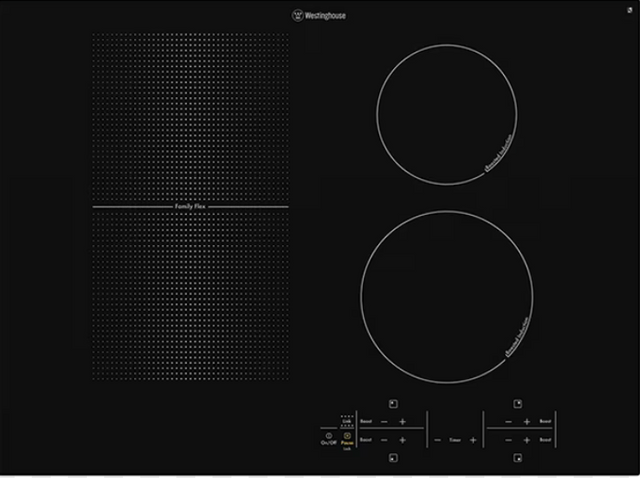Screen dimensions: 640x478
Task: Click the small icon in top-right corner
Action: coord(624,11)
